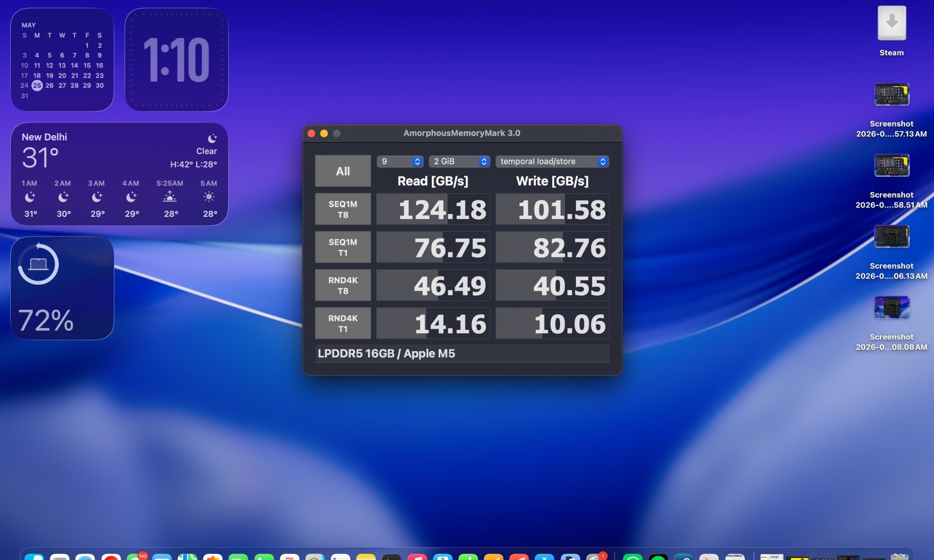
Task: Run all benchmarks with the All button
Action: [343, 171]
